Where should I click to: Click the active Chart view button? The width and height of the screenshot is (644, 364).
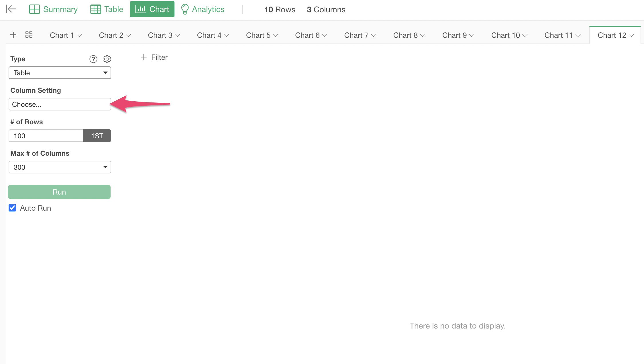152,9
